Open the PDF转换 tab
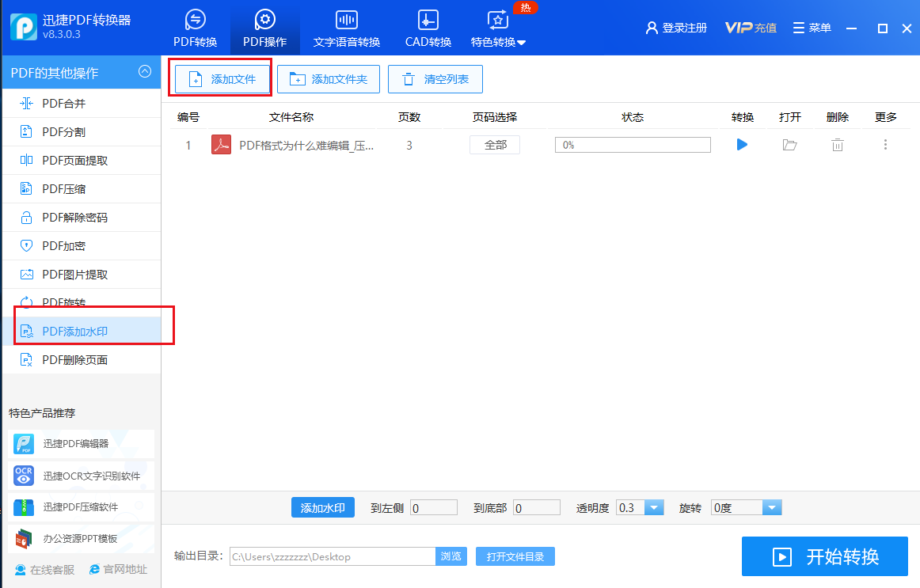The width and height of the screenshot is (920, 588). [196, 28]
